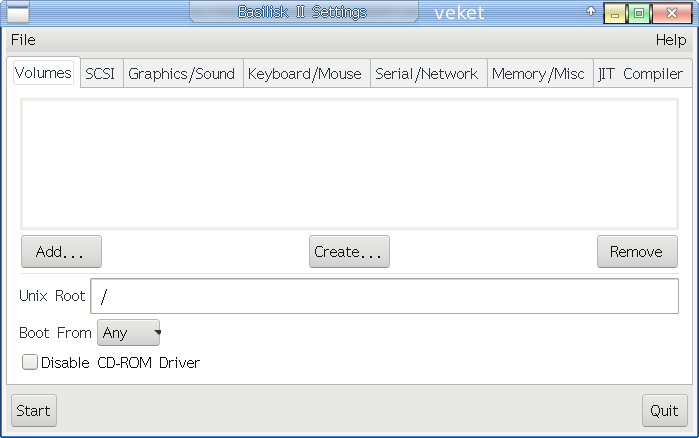The height and width of the screenshot is (438, 699).
Task: Open the File menu
Action: pos(23,40)
